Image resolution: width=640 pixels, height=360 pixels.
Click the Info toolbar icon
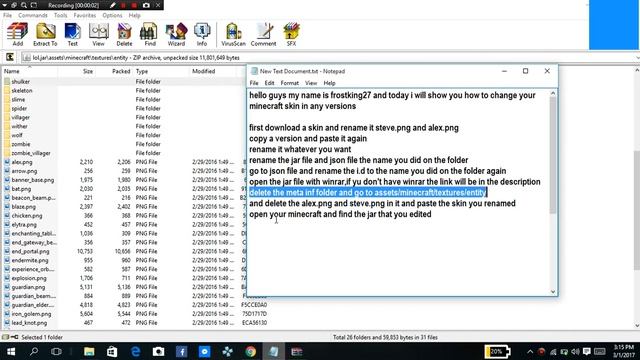[x=202, y=34]
